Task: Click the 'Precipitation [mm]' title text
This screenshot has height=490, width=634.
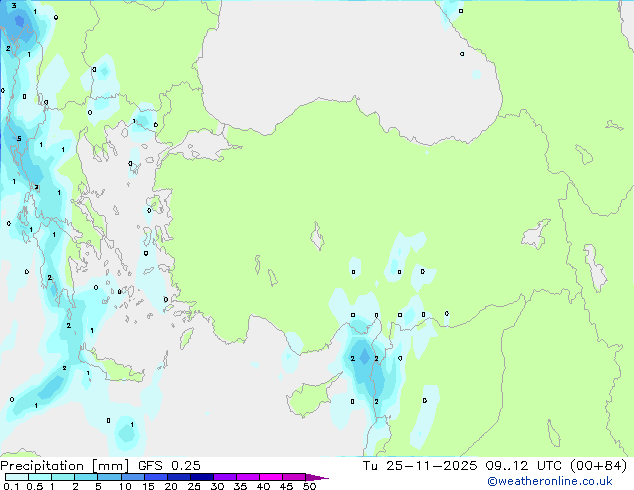Action: click(65, 466)
